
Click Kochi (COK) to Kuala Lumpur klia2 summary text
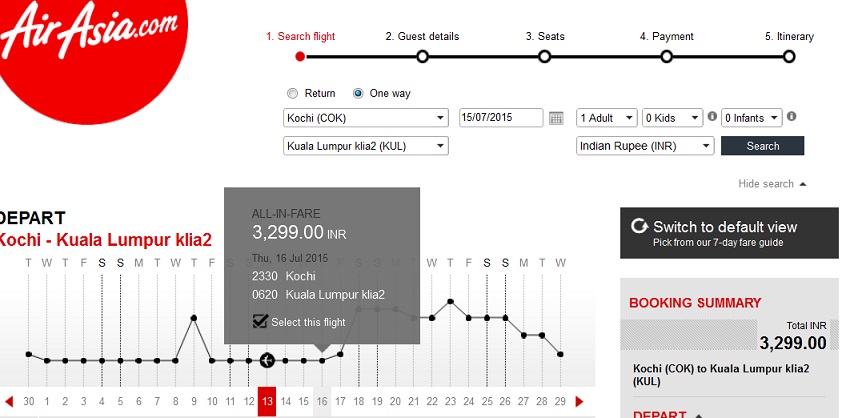coord(721,375)
